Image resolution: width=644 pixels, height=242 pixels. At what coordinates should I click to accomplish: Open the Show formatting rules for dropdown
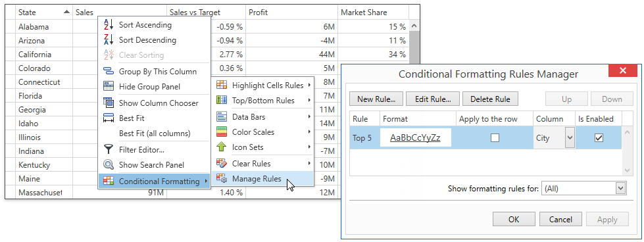pos(620,189)
